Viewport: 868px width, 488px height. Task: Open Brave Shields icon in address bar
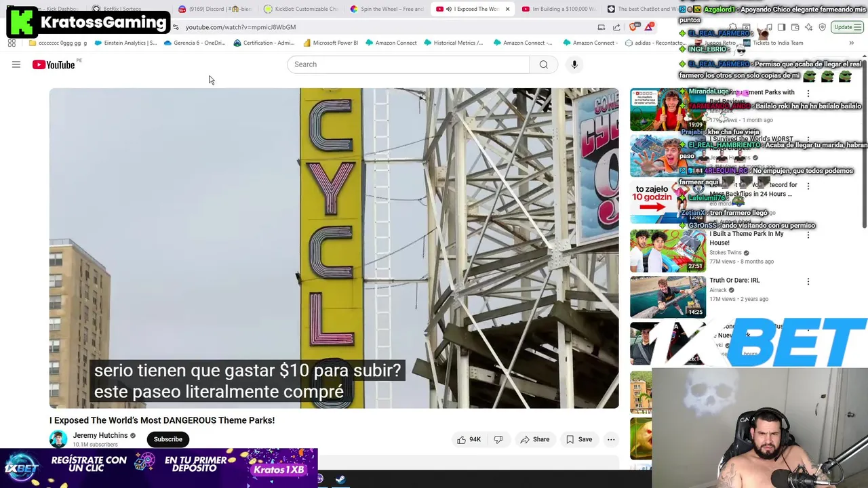click(633, 27)
